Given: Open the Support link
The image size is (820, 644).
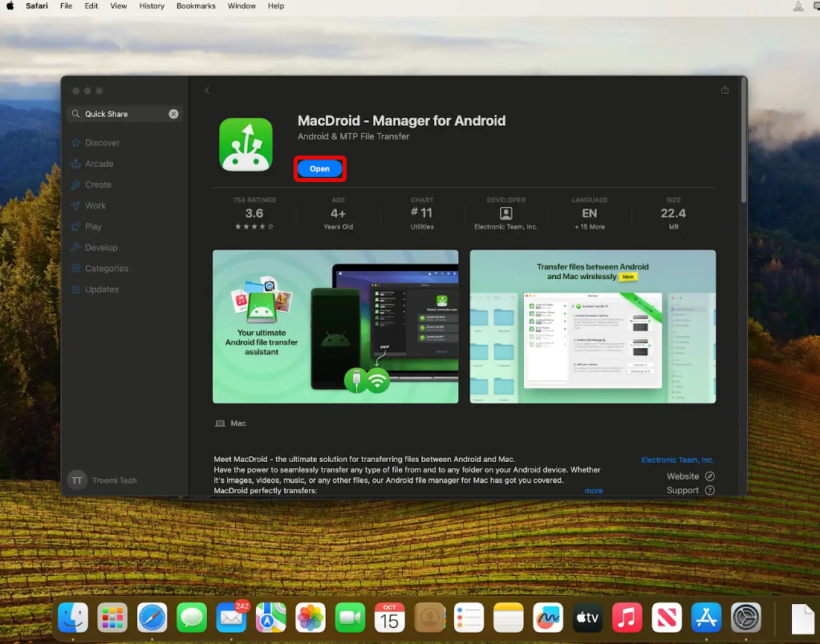Looking at the screenshot, I should (x=690, y=490).
